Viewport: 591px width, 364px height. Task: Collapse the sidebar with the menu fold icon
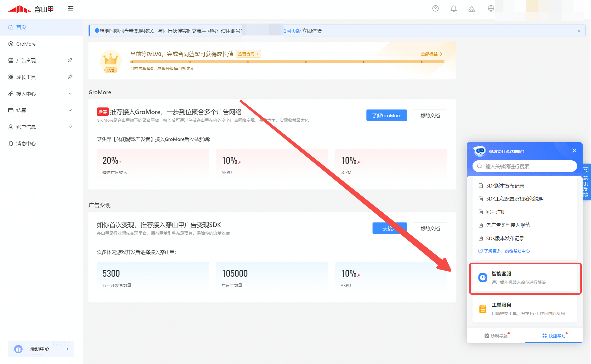[71, 9]
